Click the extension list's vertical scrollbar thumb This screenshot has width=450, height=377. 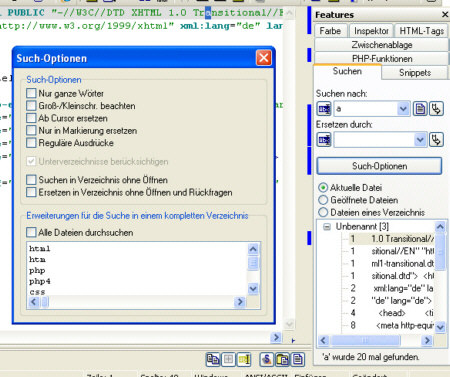point(253,263)
